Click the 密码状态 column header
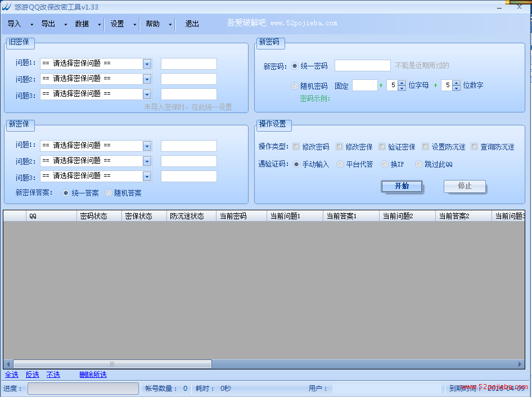The height and width of the screenshot is (397, 532). [x=99, y=216]
